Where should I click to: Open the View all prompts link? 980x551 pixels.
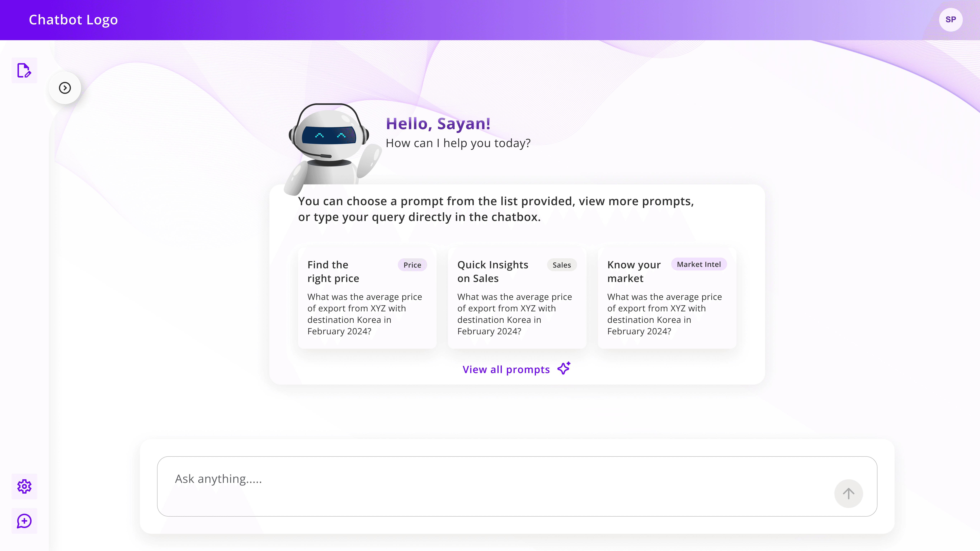(506, 369)
